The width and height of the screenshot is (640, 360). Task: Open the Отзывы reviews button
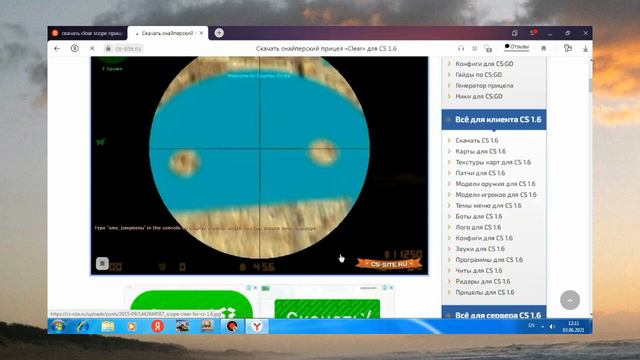point(516,47)
